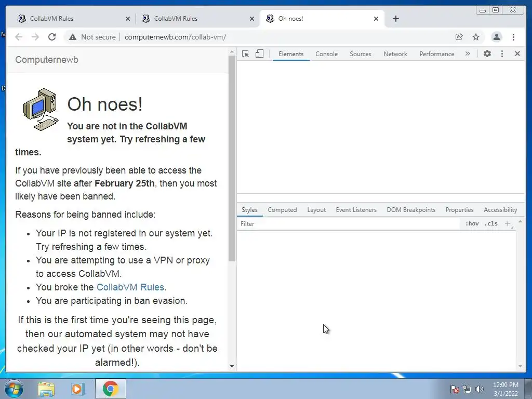Open DevTools settings gear

click(x=487, y=54)
